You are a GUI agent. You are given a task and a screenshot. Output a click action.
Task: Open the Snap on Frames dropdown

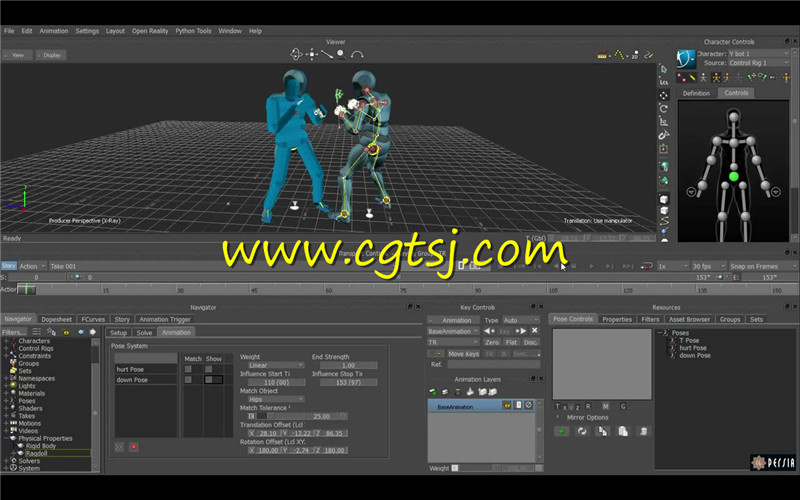[762, 266]
